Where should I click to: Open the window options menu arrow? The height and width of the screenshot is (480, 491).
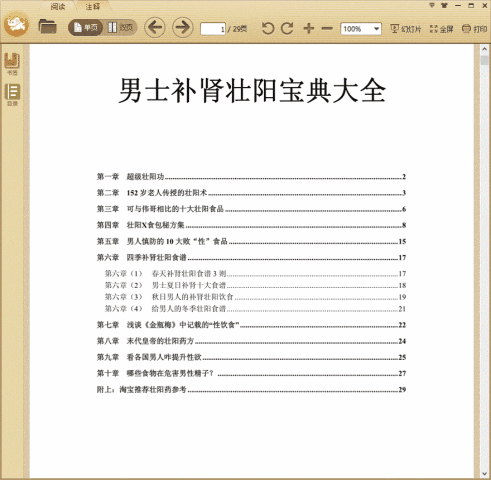(x=432, y=5)
